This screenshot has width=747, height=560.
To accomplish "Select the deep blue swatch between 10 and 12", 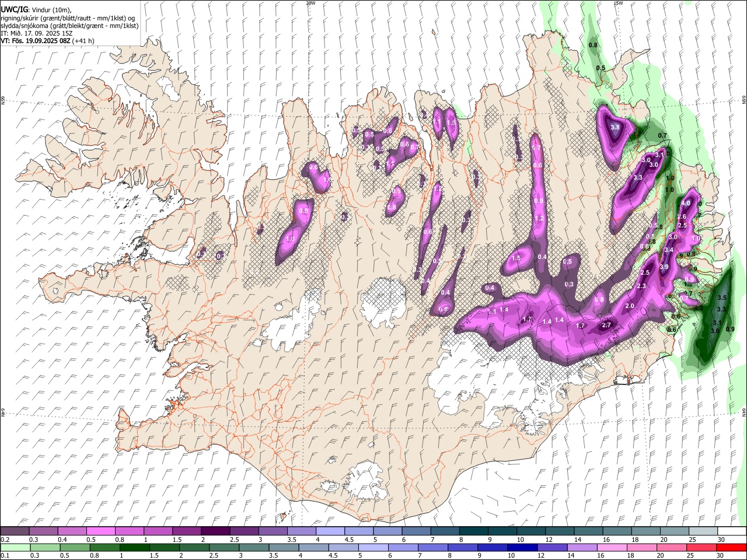I will tap(523, 547).
